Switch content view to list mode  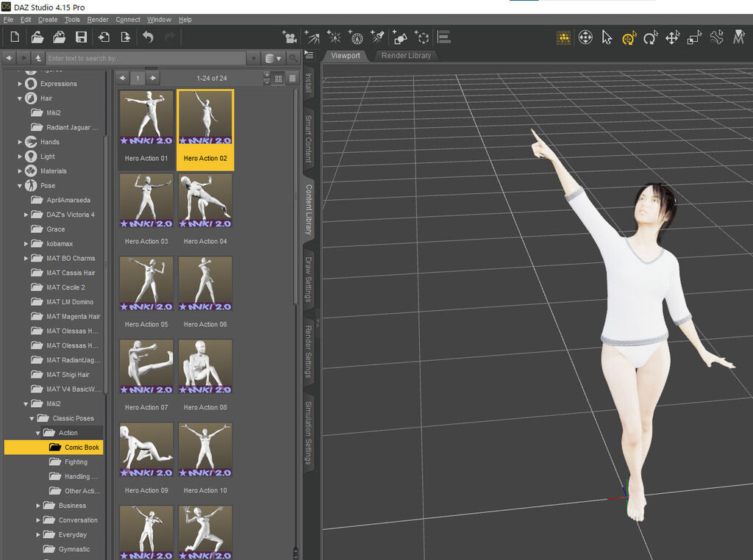pos(292,78)
